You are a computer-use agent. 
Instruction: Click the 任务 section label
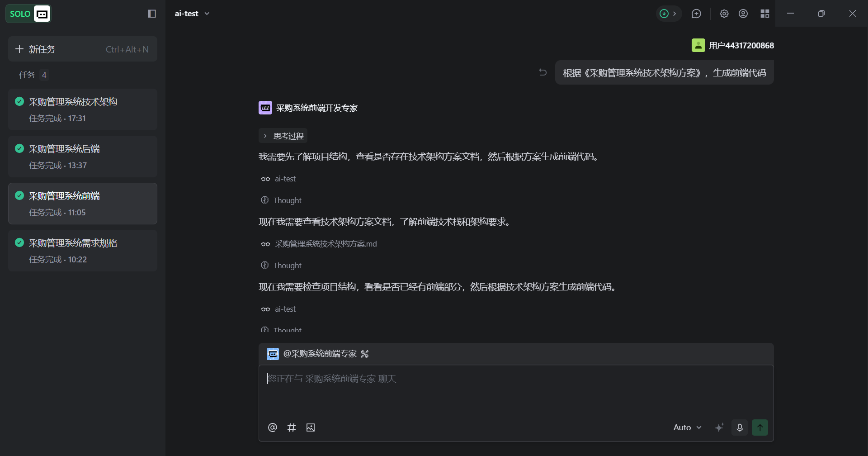coord(27,75)
